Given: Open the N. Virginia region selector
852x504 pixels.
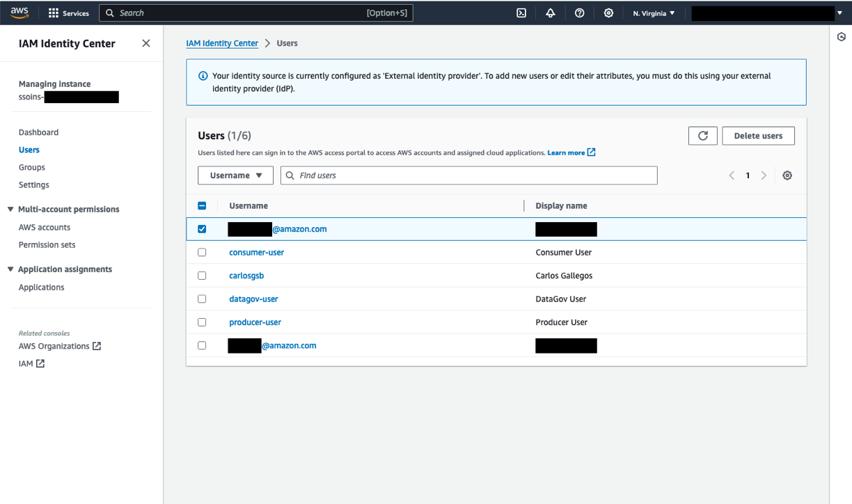Looking at the screenshot, I should coord(652,13).
